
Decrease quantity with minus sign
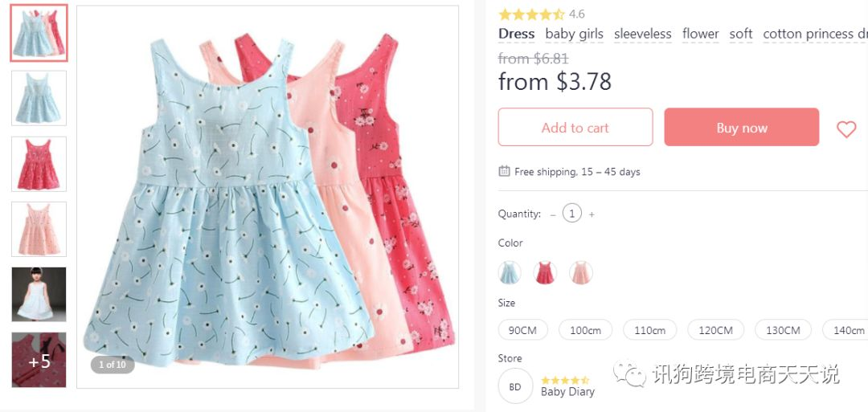tap(552, 214)
